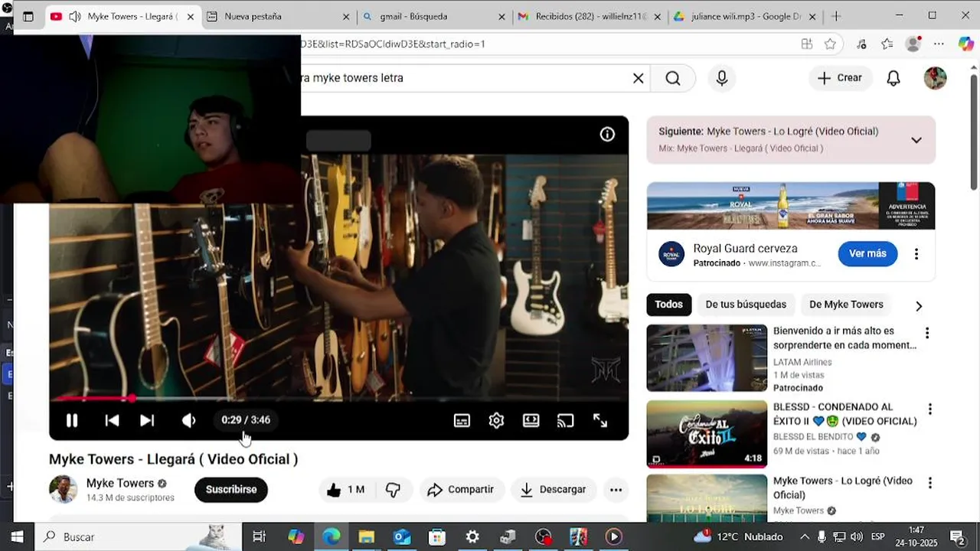Dislike the Llegará video
Screen dimensions: 980x551
click(393, 490)
